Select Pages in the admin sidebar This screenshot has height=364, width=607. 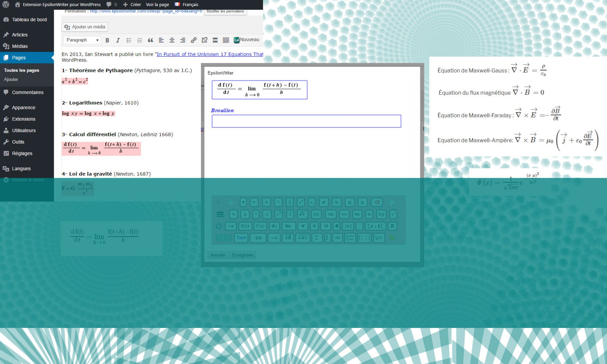(27, 58)
